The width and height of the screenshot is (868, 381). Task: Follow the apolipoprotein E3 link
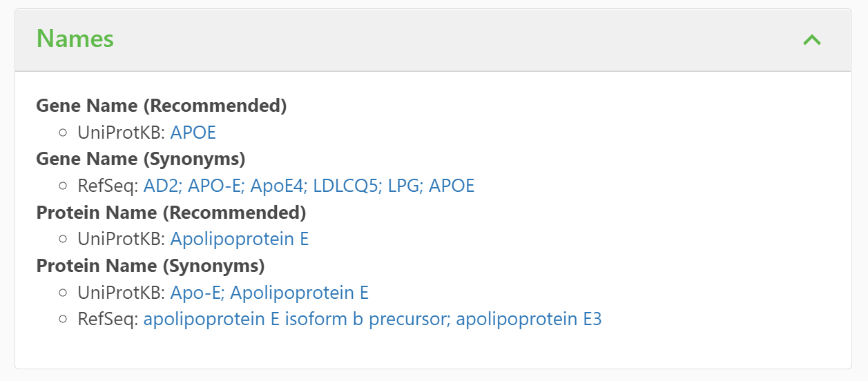529,320
